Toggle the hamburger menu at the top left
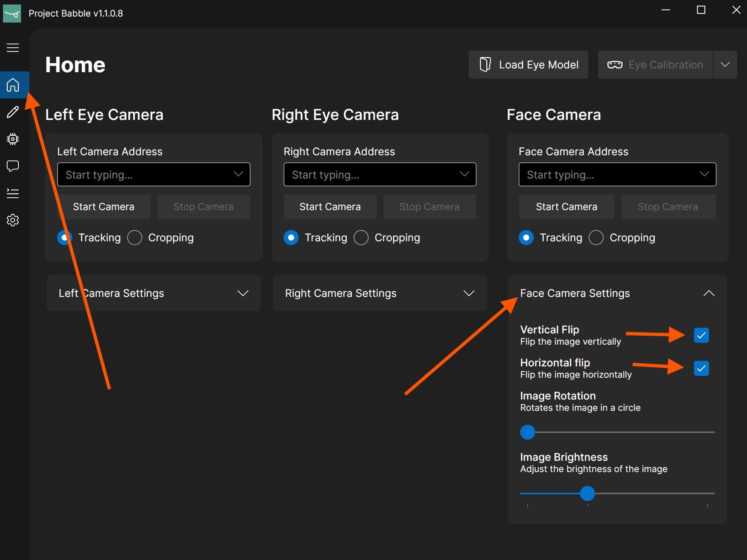This screenshot has height=560, width=747. [x=12, y=48]
